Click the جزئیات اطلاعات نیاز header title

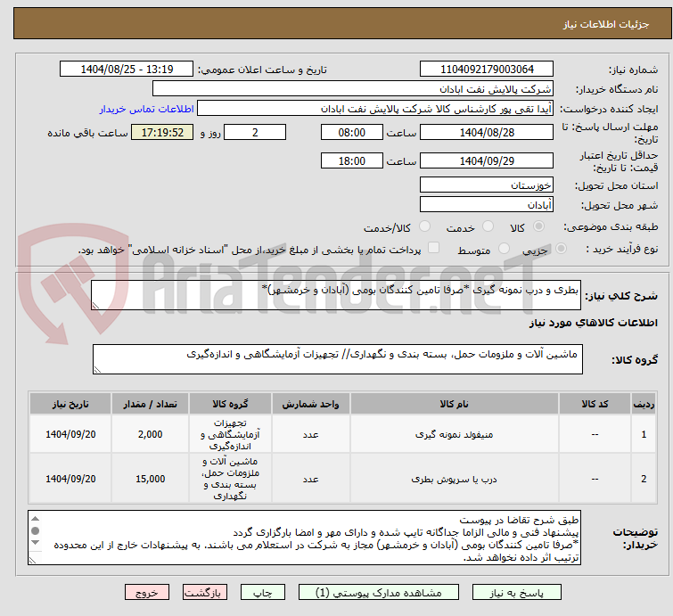(606, 24)
